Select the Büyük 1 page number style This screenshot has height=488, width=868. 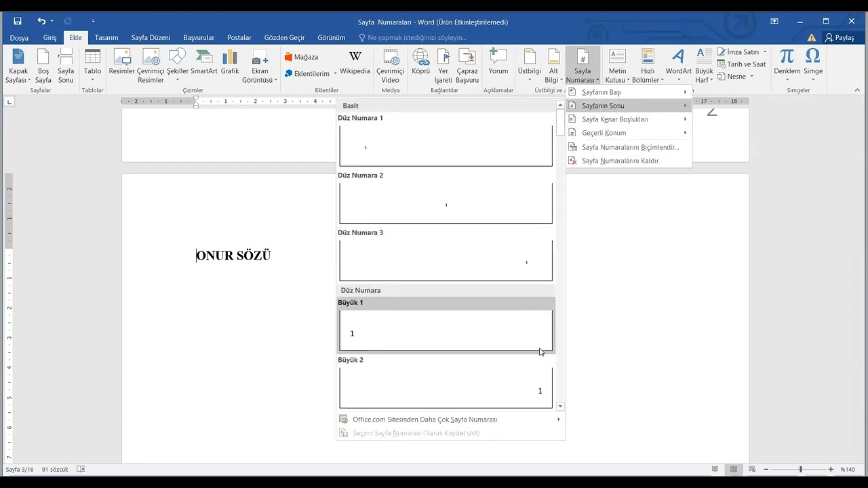point(446,325)
